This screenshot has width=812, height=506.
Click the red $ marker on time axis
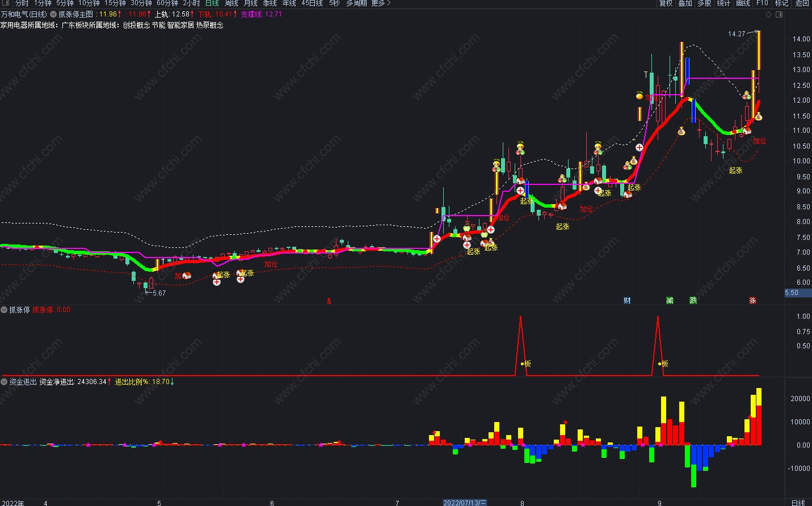point(329,301)
